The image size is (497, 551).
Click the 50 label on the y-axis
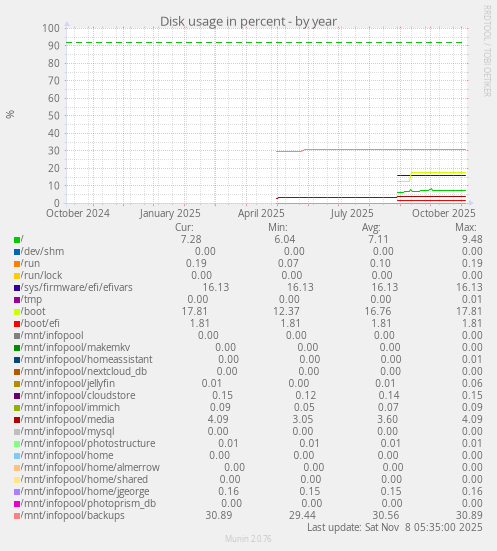(54, 116)
